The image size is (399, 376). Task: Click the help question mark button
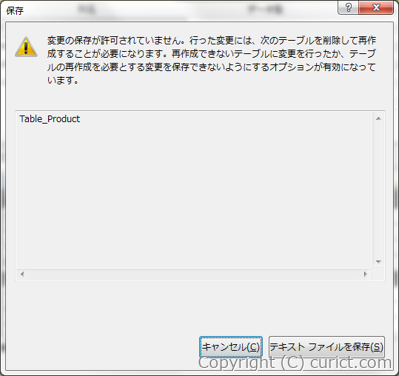348,8
